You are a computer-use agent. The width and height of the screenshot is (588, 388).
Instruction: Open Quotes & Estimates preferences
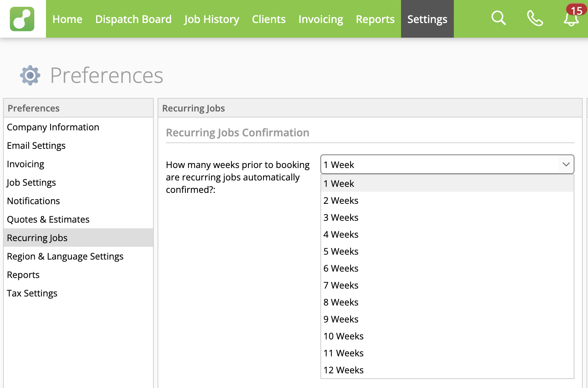point(48,220)
